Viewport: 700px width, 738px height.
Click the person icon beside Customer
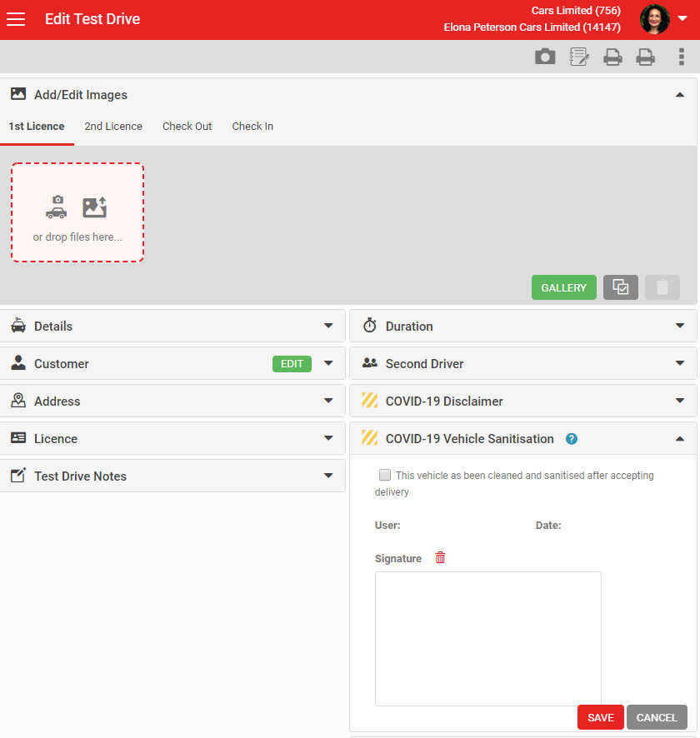click(18, 362)
